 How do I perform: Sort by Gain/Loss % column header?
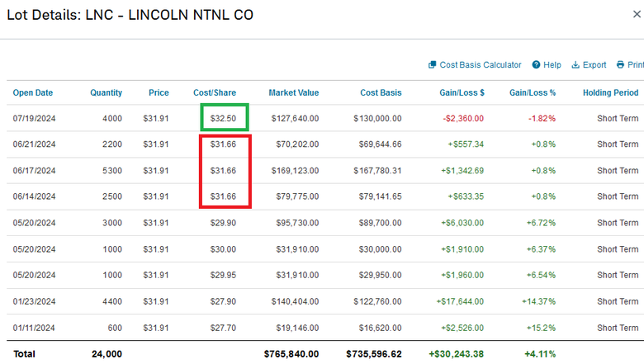533,92
